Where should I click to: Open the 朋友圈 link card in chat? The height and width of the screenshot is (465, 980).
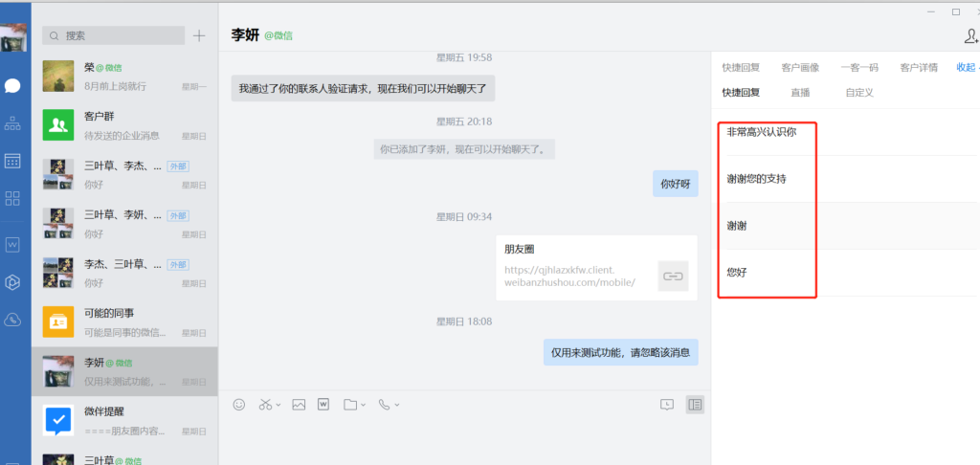click(597, 268)
